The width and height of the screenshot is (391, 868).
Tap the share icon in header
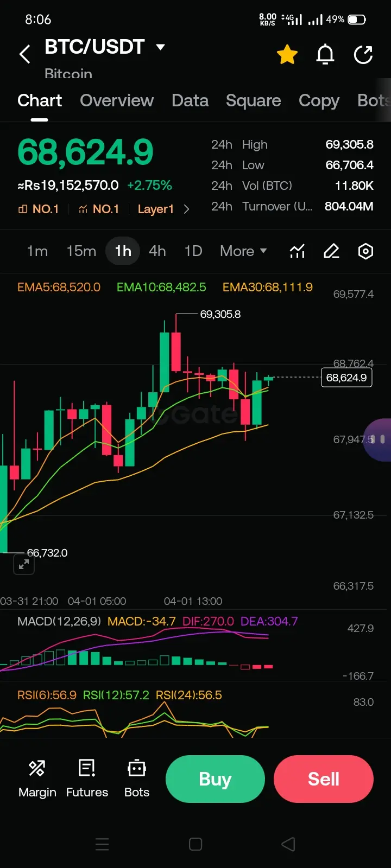point(363,55)
